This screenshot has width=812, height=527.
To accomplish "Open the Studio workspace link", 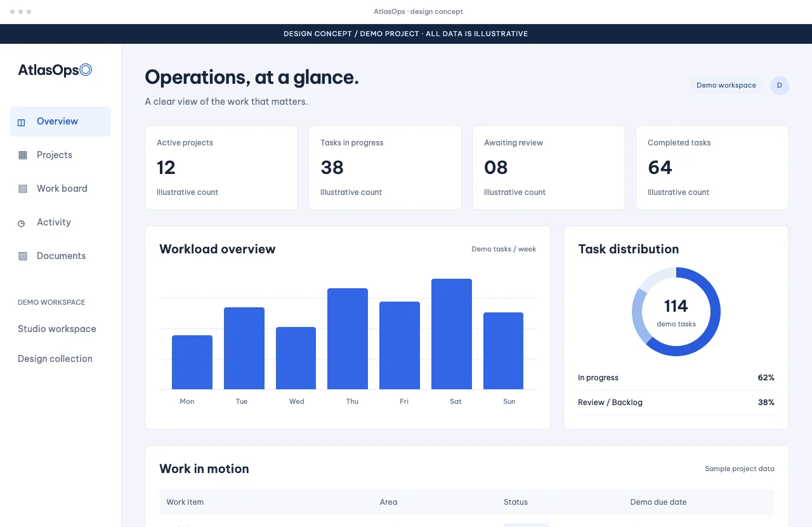I will tap(57, 329).
